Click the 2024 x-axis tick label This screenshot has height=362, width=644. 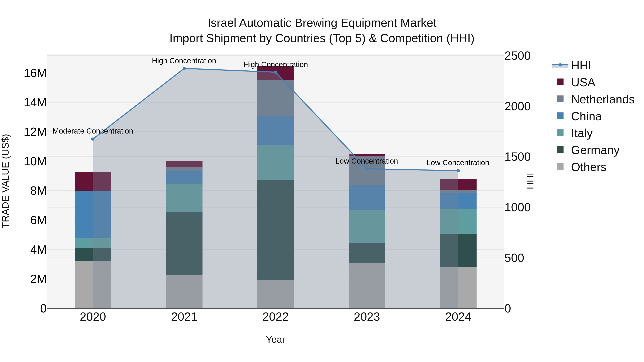[x=458, y=317]
